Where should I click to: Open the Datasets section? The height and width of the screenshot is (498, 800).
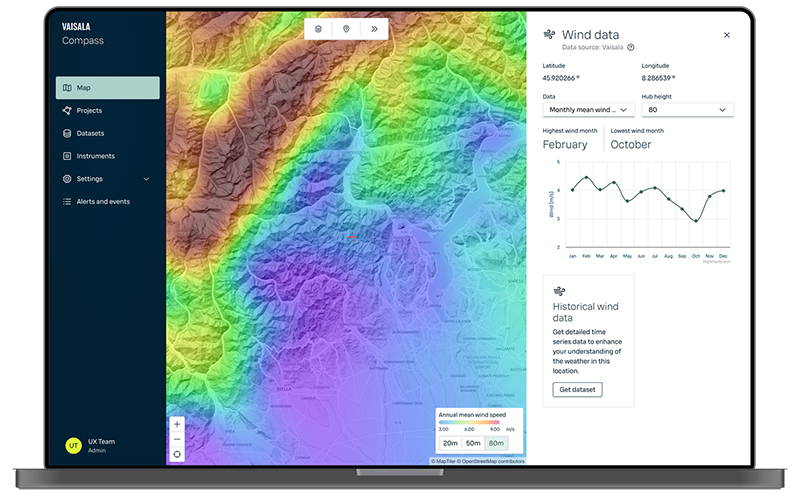pos(90,133)
